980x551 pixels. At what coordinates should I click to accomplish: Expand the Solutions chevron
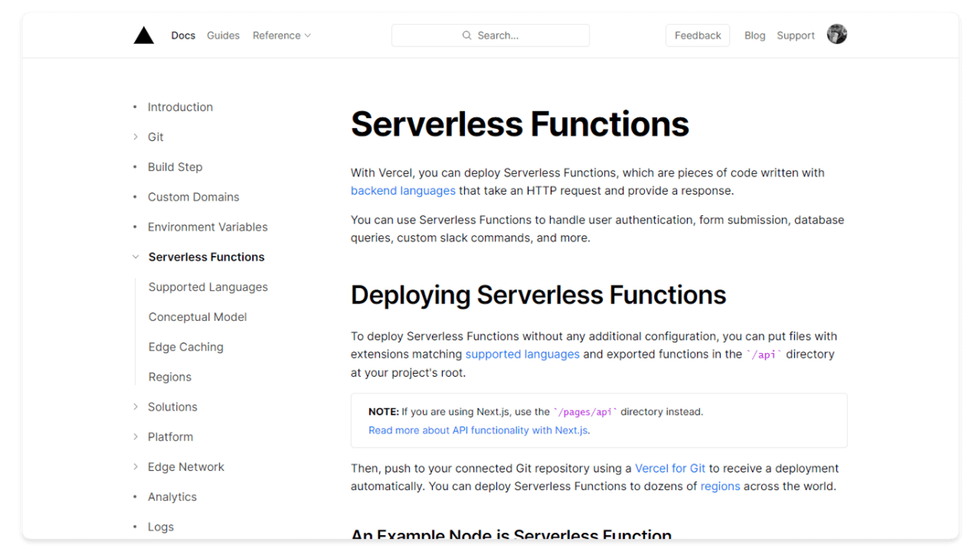pyautogui.click(x=135, y=407)
